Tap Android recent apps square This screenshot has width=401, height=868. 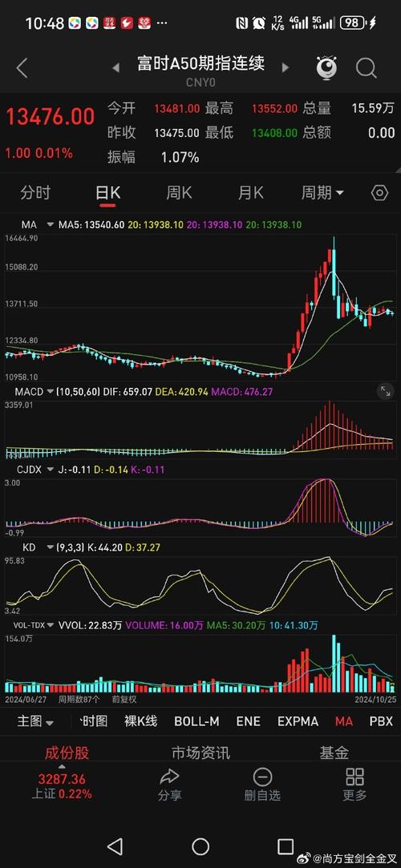point(286,846)
